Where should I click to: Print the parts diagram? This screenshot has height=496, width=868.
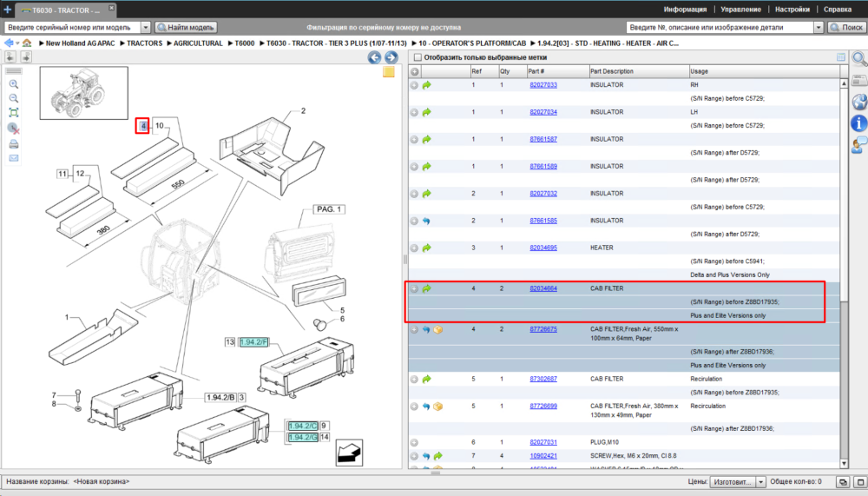(x=14, y=144)
